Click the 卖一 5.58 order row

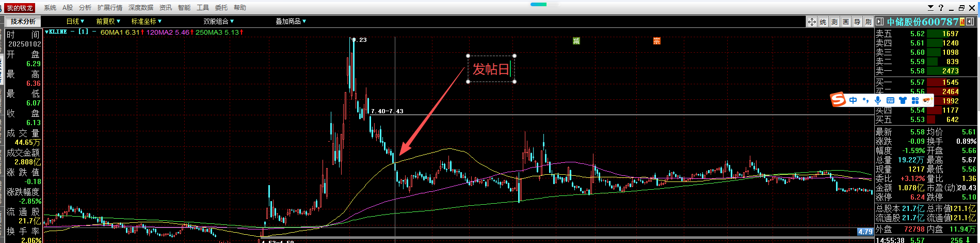coord(917,71)
